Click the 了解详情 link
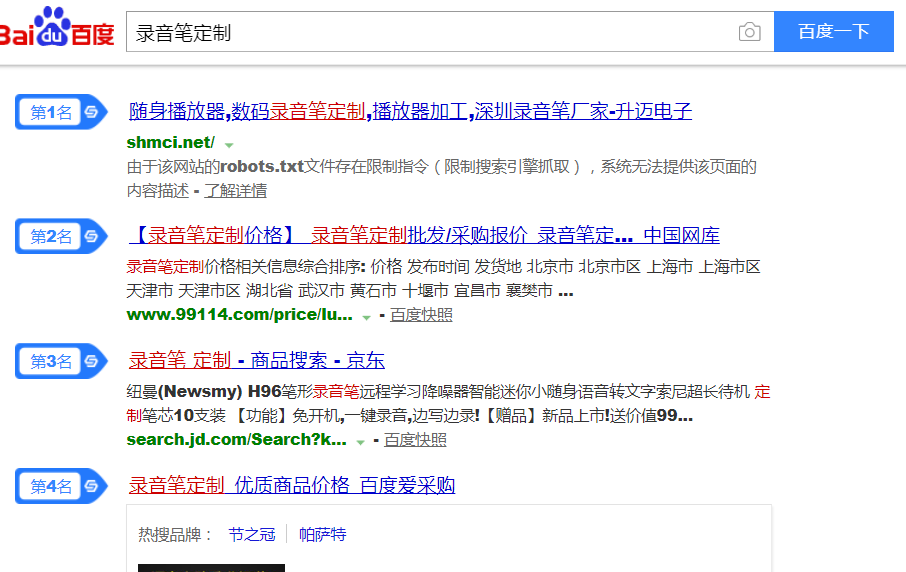Image resolution: width=906 pixels, height=572 pixels. coord(235,191)
